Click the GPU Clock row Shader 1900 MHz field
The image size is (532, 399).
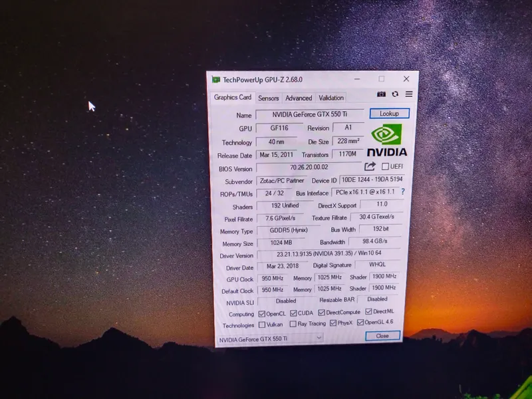384,277
